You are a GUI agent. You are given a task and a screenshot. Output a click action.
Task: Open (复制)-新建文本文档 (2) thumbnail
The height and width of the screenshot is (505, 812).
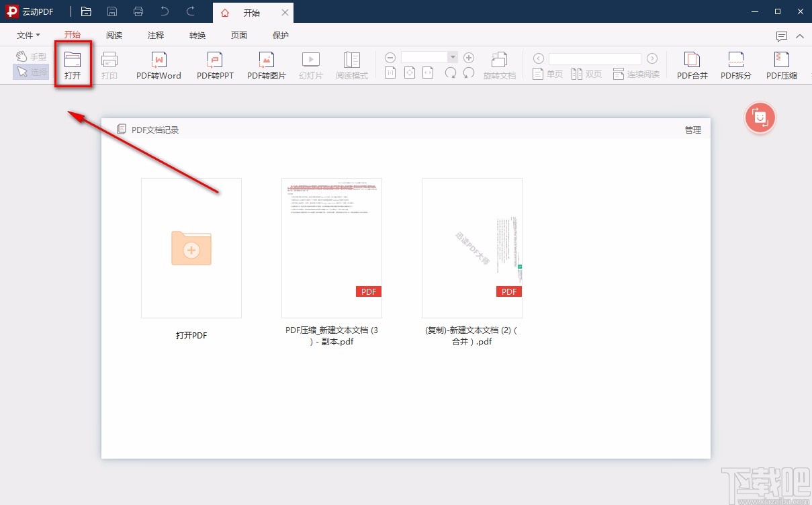tap(472, 248)
